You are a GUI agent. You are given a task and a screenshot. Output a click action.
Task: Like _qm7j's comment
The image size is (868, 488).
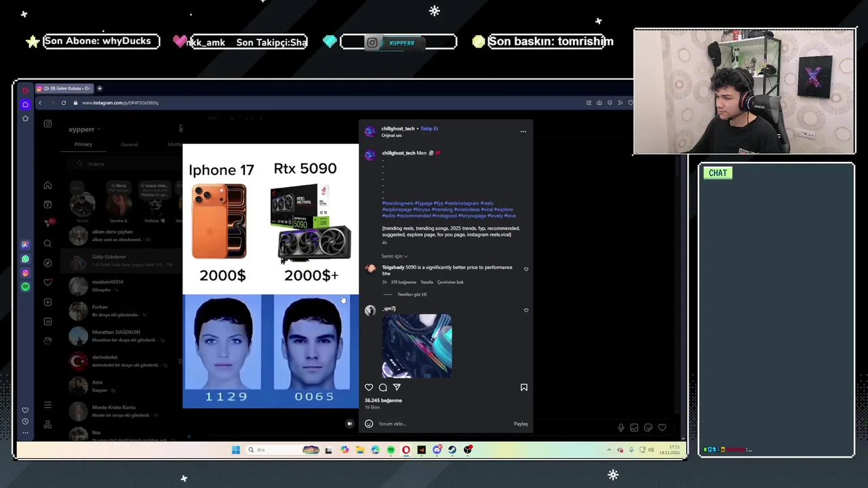click(x=526, y=310)
